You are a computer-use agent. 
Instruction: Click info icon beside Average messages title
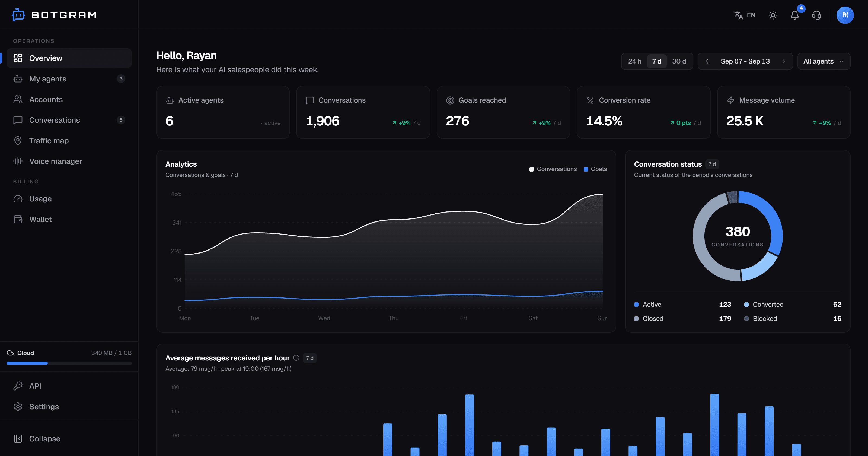(x=296, y=357)
